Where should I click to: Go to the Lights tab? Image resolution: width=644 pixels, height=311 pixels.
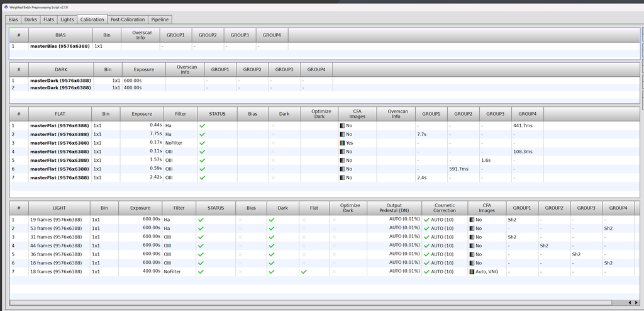[67, 20]
